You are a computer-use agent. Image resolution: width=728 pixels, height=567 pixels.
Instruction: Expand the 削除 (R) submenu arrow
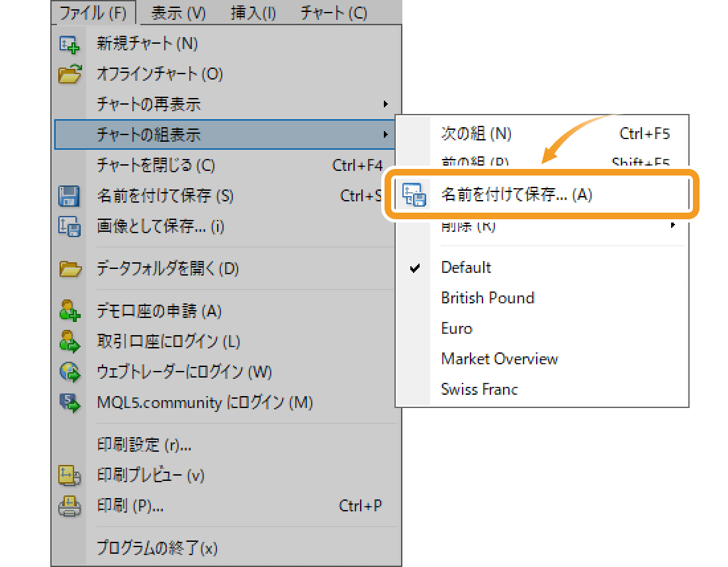click(x=673, y=225)
